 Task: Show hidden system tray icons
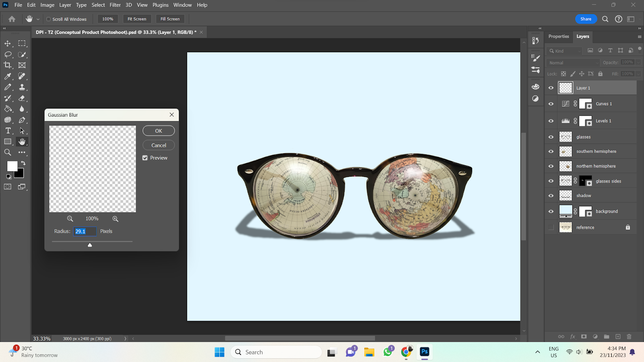click(537, 352)
